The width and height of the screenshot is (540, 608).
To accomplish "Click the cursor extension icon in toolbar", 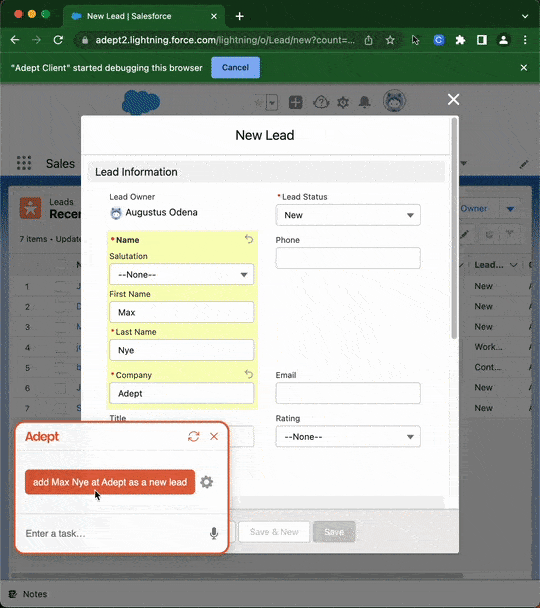I will coord(416,40).
